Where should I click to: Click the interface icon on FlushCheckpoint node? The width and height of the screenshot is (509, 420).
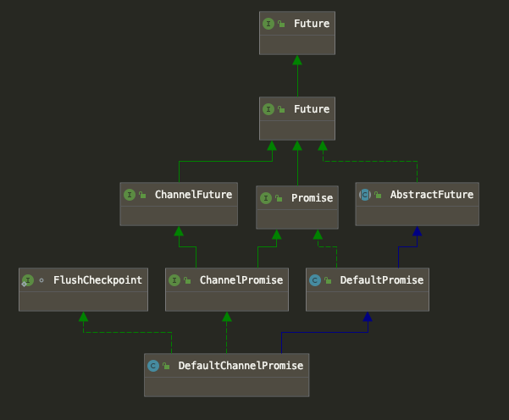(x=27, y=280)
